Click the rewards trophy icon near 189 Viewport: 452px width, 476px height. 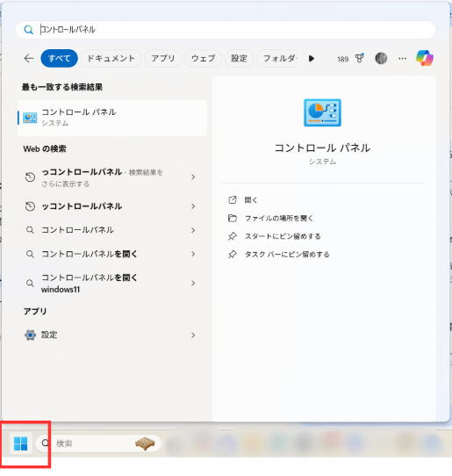[360, 58]
